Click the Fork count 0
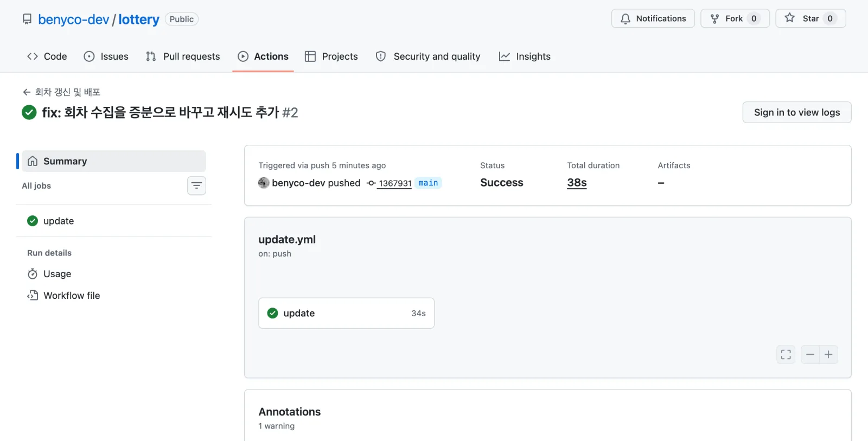The image size is (868, 441). [x=754, y=18]
